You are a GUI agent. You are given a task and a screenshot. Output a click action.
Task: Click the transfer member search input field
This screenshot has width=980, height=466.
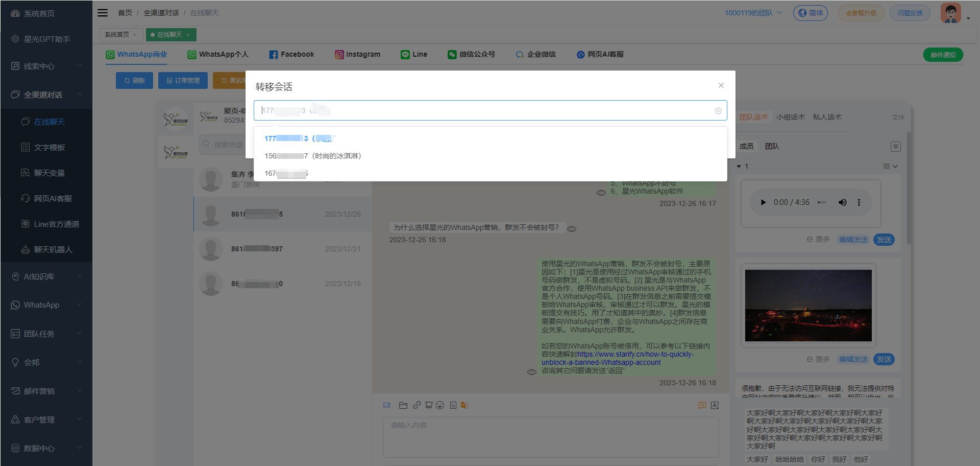pos(490,110)
